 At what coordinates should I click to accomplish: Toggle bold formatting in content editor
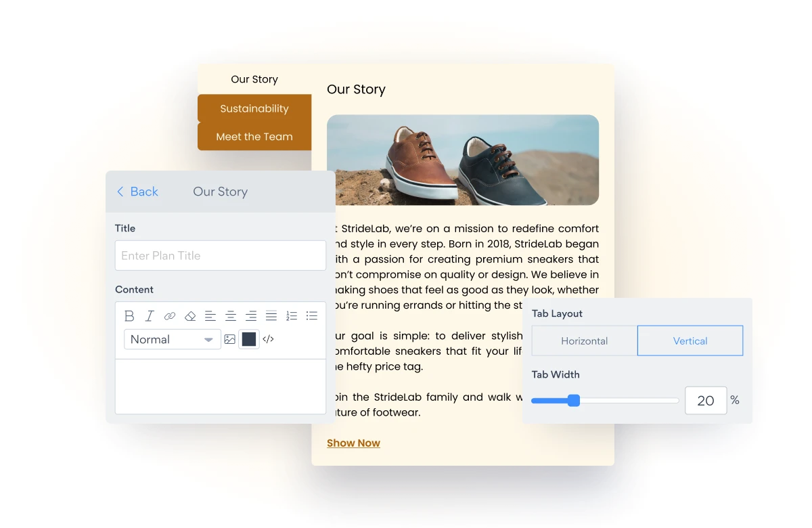[130, 316]
